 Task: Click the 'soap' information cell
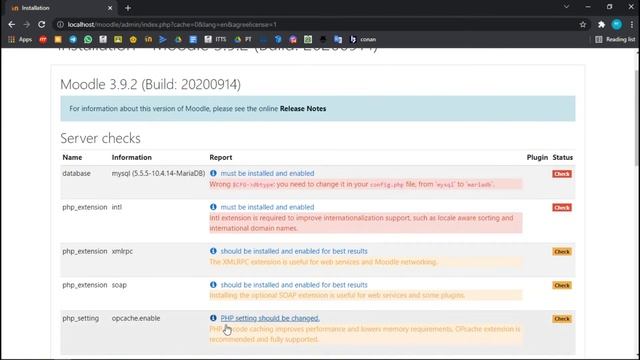pyautogui.click(x=119, y=285)
